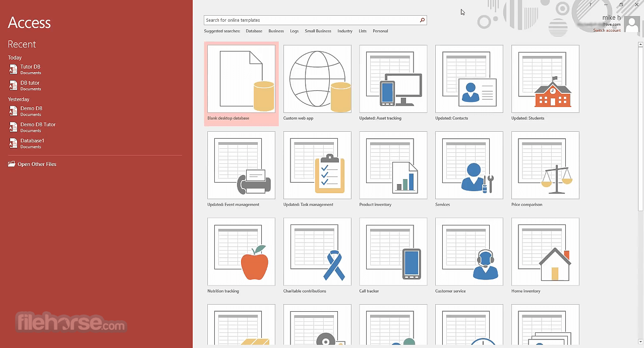Click the 'Blank desktop database' label

[228, 119]
